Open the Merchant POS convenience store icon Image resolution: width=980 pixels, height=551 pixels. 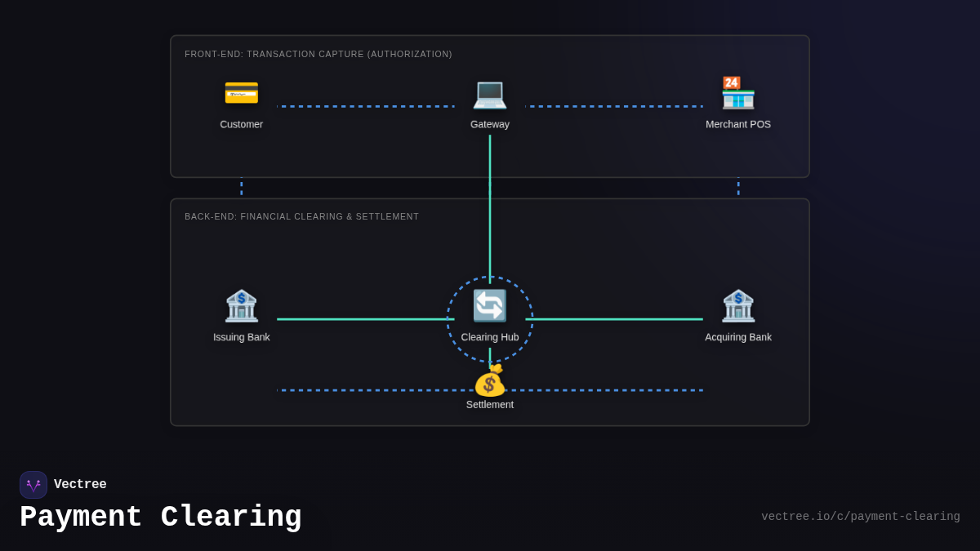(738, 93)
